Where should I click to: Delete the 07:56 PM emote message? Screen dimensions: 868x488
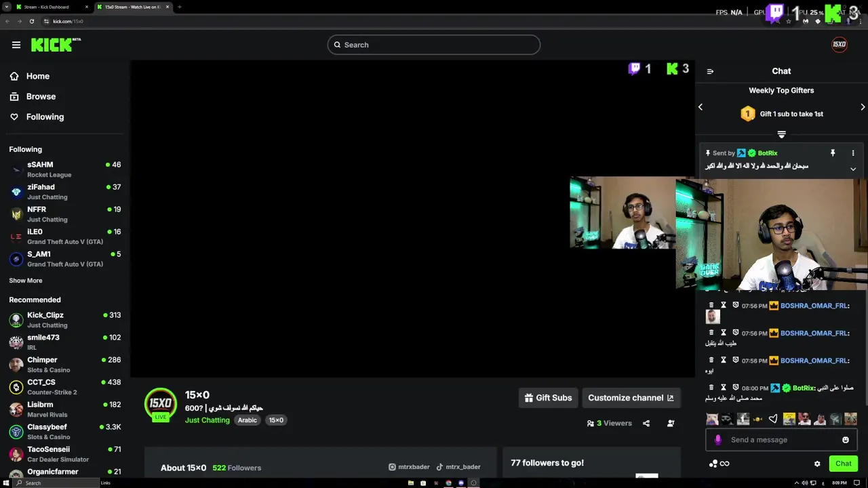pos(711,306)
